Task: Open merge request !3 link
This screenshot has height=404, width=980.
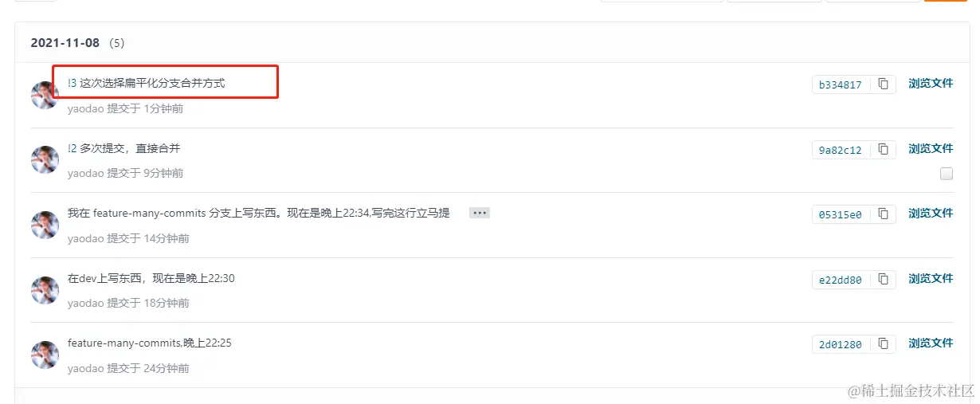Action: (x=73, y=83)
